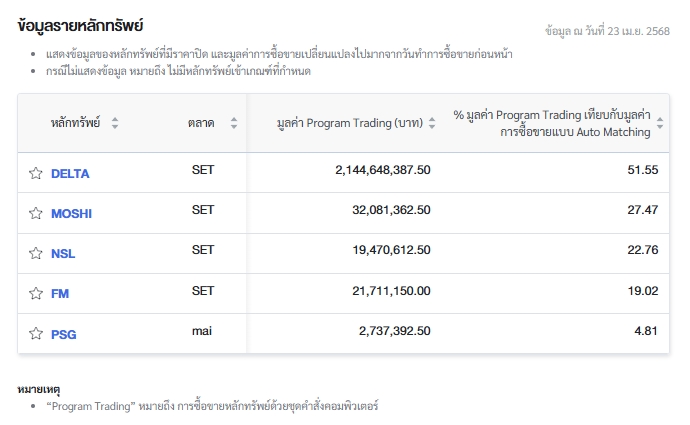Go to NSL stock details
690x425 pixels.
[63, 253]
